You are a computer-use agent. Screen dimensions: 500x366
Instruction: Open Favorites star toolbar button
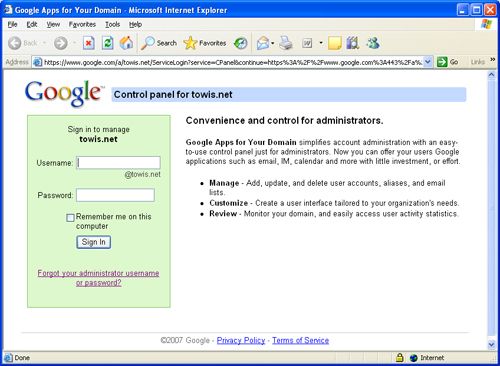[x=205, y=43]
